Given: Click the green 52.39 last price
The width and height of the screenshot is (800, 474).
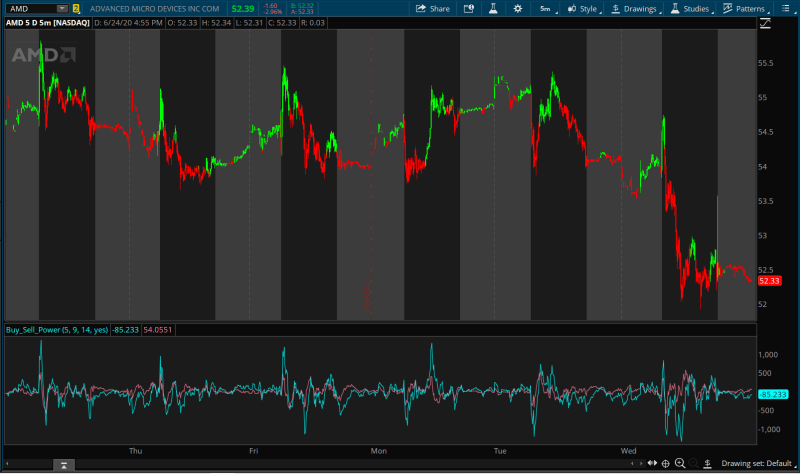Looking at the screenshot, I should [242, 9].
